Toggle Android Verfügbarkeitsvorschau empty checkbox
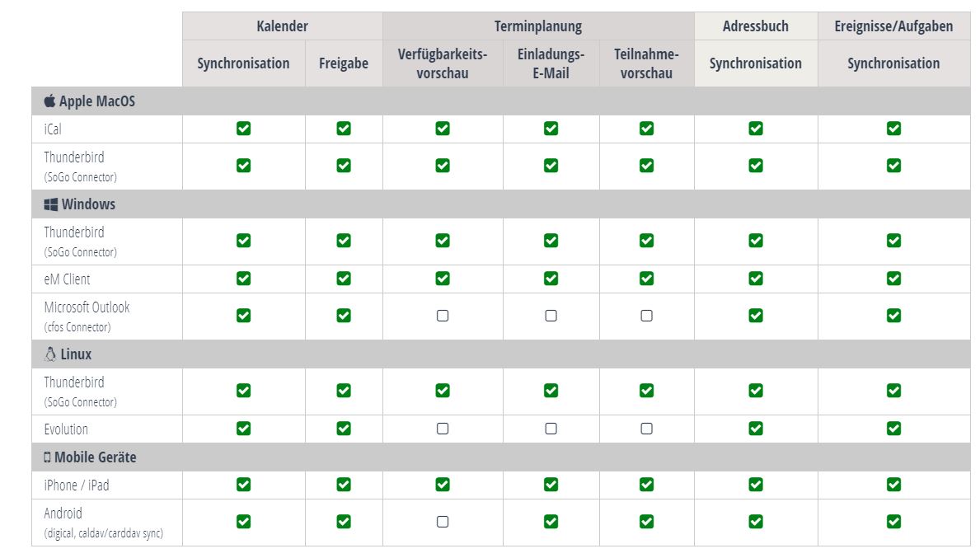 pos(443,522)
